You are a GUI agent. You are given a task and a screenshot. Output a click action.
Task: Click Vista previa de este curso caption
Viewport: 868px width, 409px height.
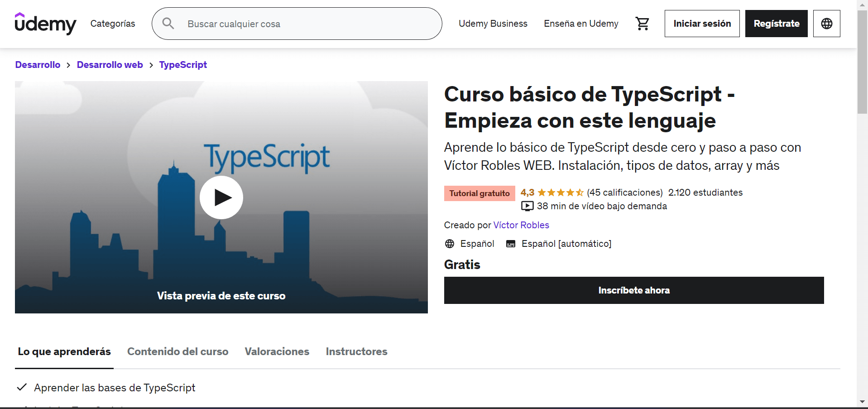coord(221,296)
